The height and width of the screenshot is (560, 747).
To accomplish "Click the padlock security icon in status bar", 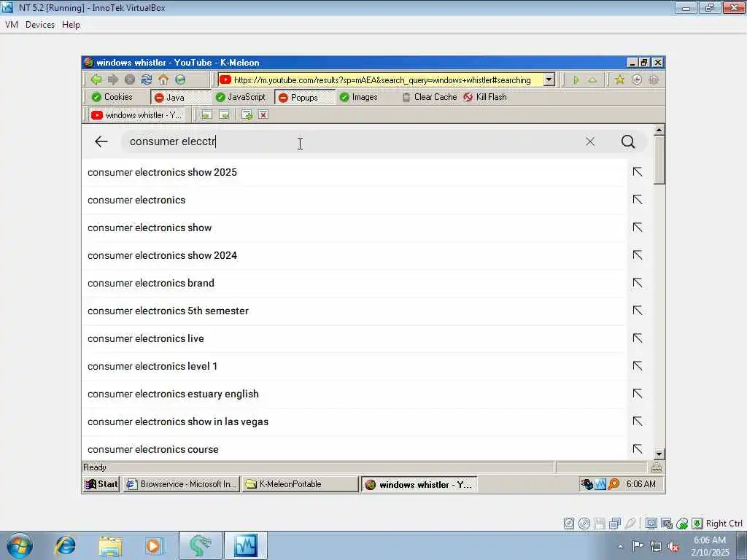I will pos(657,467).
